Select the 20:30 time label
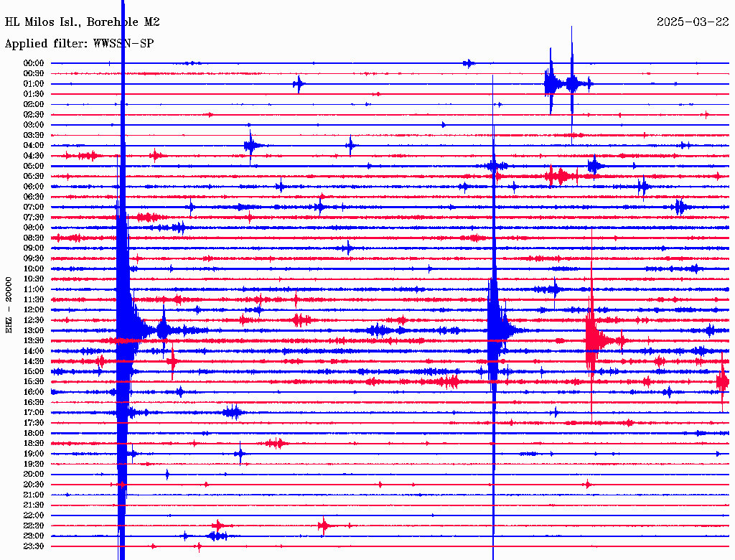735x560 pixels. coord(34,485)
